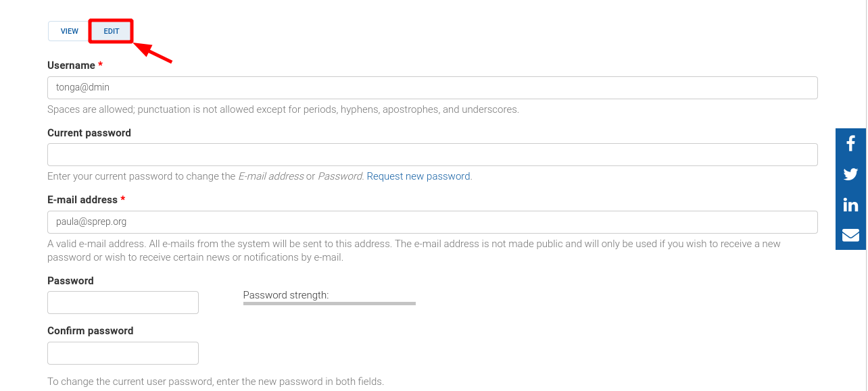Select the E-mail address field with paula@sprep.org
Viewport: 868px width, 391px height.
[x=433, y=222]
